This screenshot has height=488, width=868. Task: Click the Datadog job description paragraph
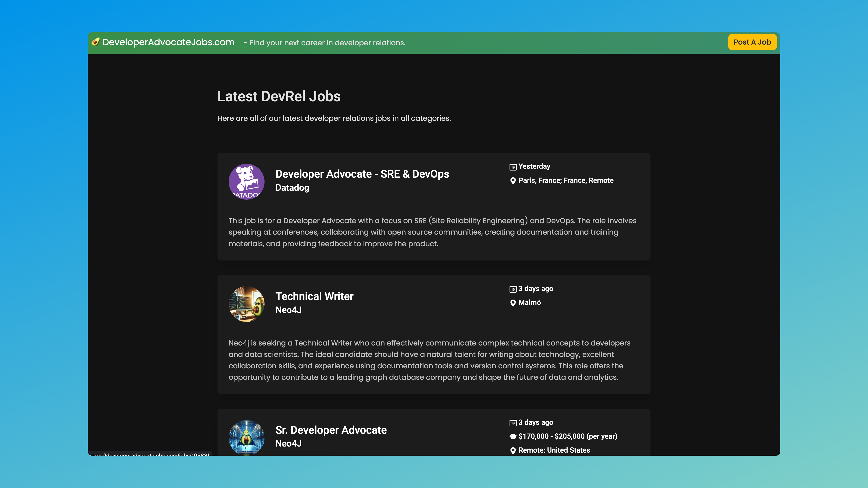click(x=432, y=232)
